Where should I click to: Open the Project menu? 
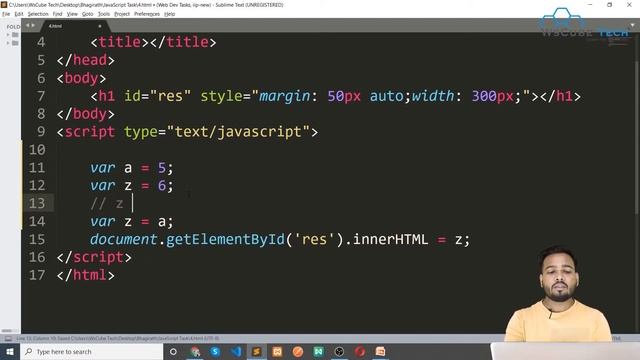122,14
